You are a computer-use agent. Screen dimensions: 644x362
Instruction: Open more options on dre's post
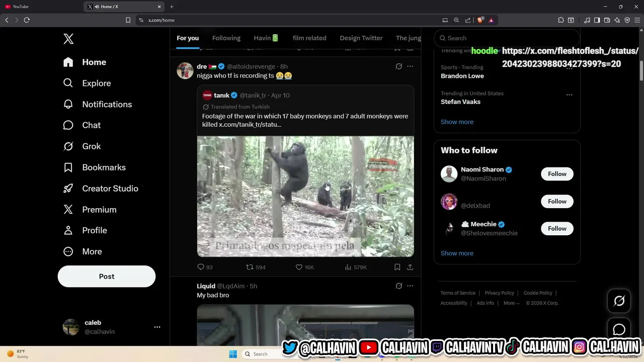pos(410,66)
